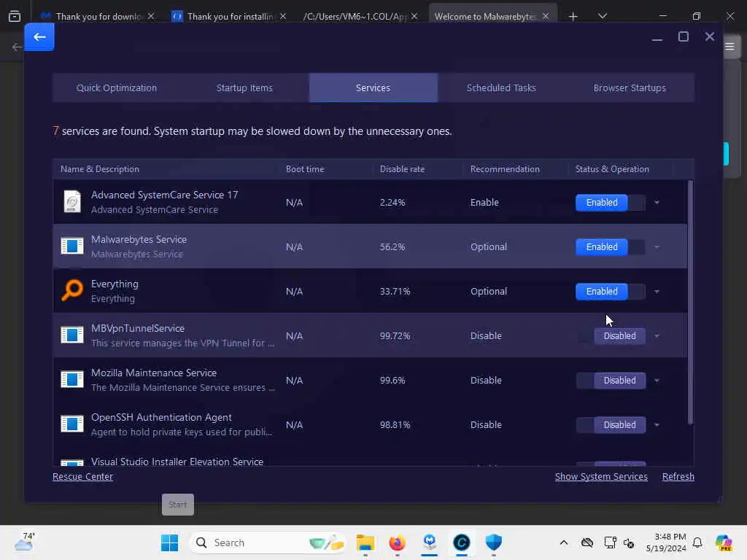Screen dimensions: 747x560
Task: Open clock showing 3:48 PM 5/19/2024
Action: coord(666,542)
